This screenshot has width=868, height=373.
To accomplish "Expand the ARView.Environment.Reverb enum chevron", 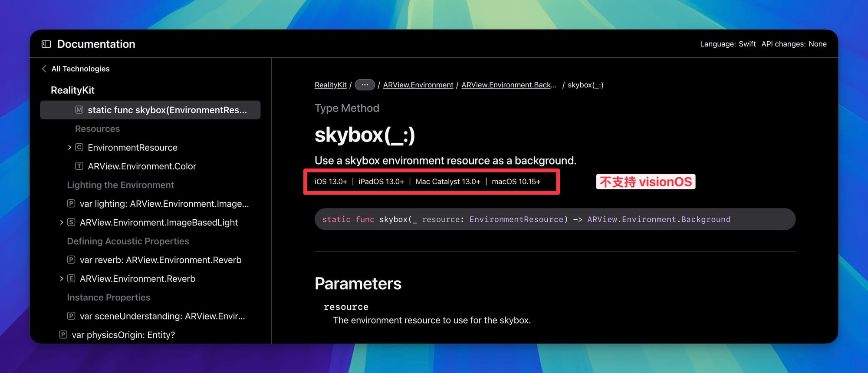I will point(61,279).
